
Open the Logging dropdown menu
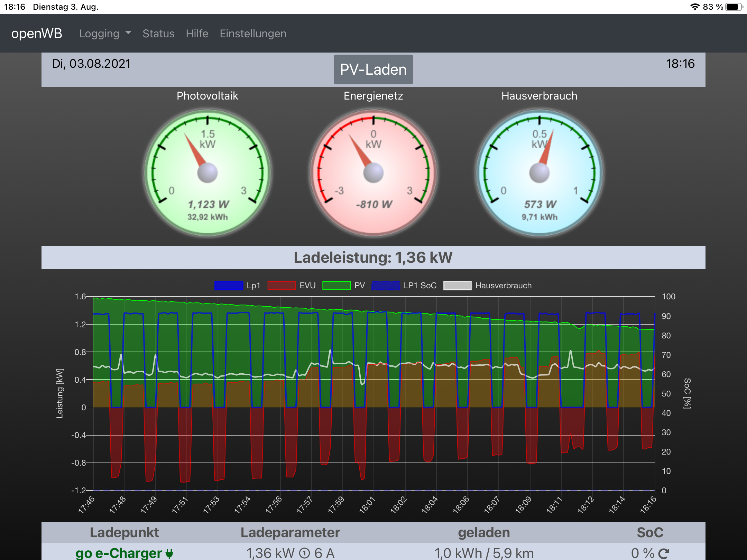[x=99, y=34]
